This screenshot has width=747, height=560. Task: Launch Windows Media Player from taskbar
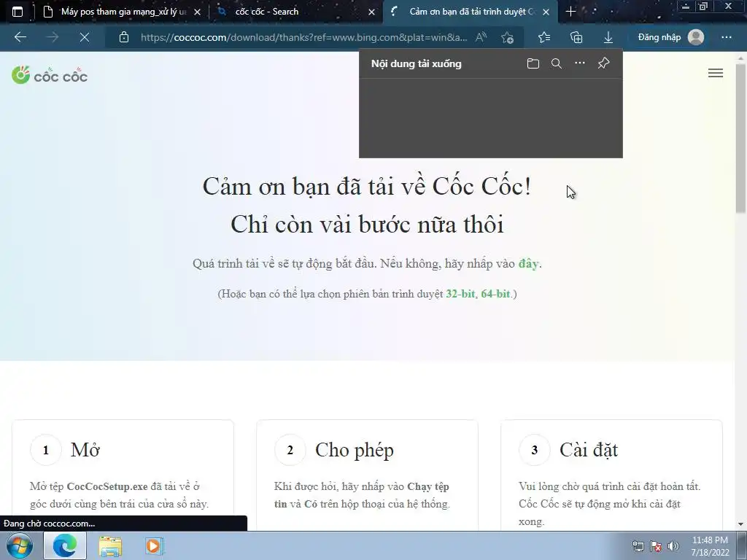pyautogui.click(x=154, y=545)
